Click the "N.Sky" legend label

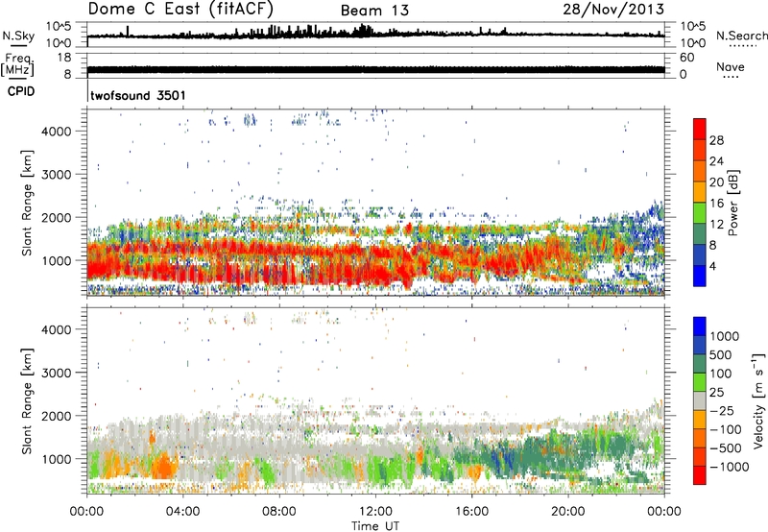18,36
